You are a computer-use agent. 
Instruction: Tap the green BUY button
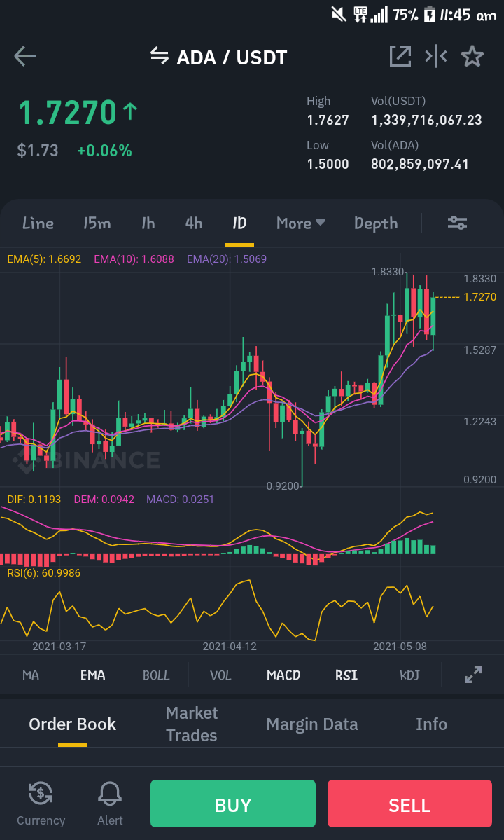click(x=232, y=804)
